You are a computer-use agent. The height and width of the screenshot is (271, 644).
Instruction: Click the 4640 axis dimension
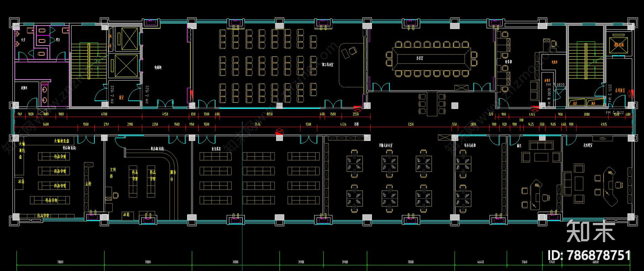[481, 262]
